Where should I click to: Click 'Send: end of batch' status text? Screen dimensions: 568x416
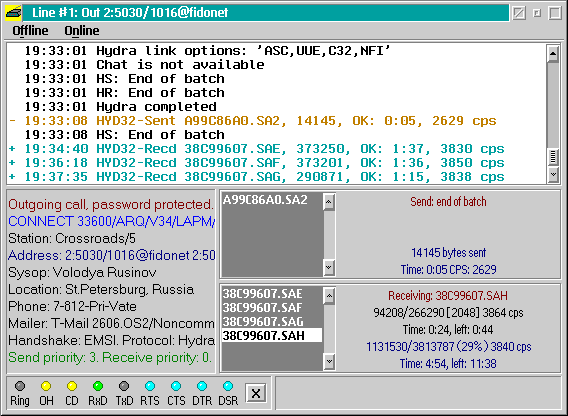(x=448, y=202)
